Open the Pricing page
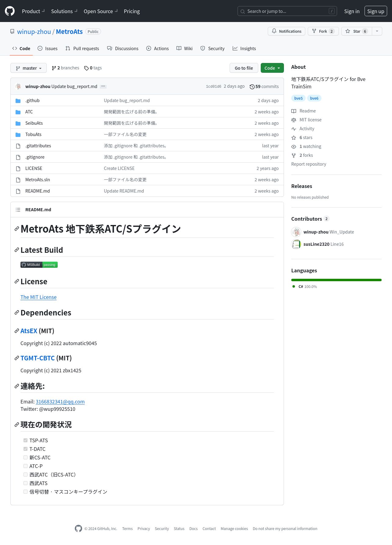The image size is (392, 545). [x=132, y=11]
